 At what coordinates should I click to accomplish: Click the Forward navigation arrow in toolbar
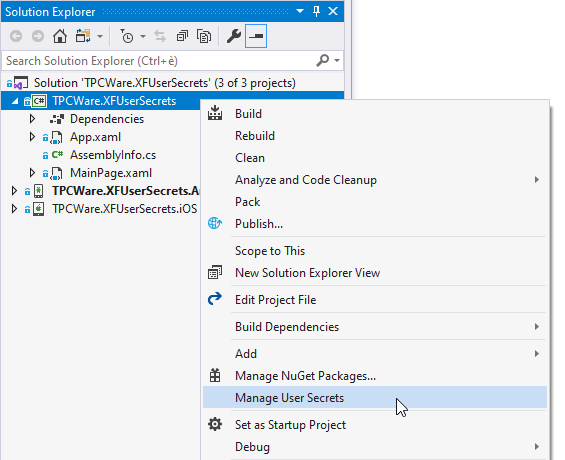(x=38, y=36)
